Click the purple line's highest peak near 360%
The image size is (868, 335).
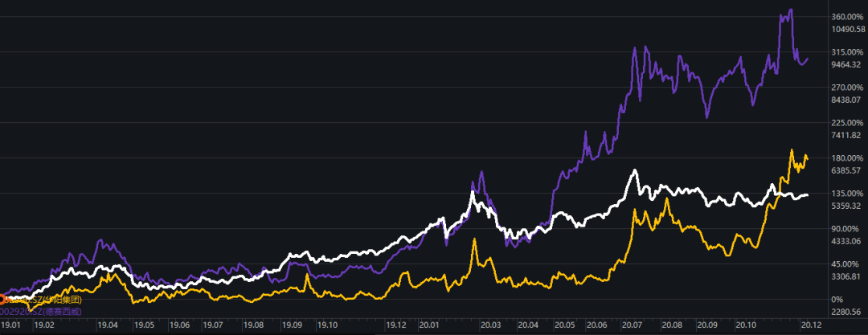(791, 10)
